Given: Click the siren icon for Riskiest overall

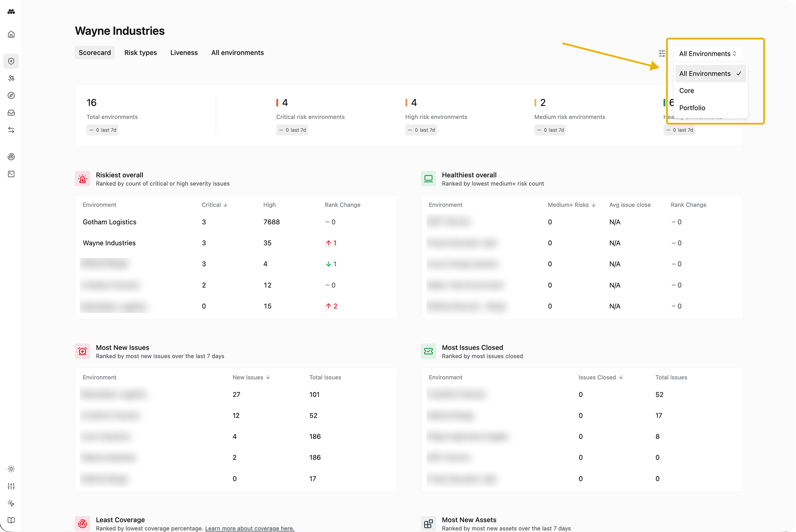Looking at the screenshot, I should point(82,179).
